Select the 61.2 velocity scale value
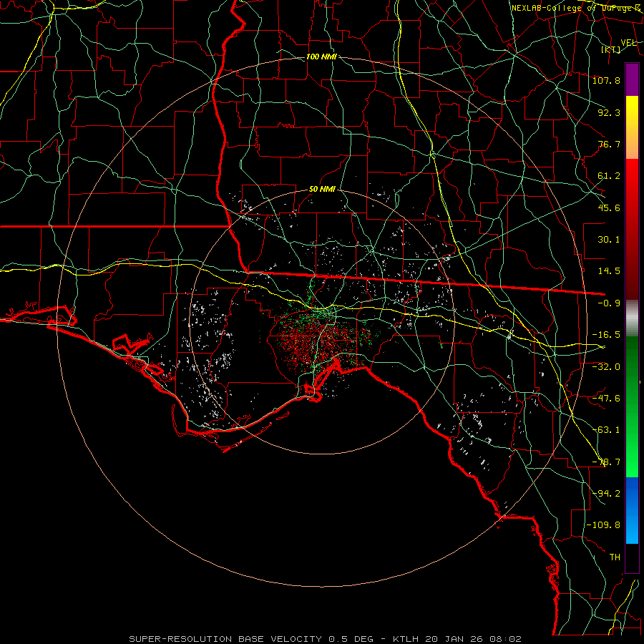The image size is (644, 644). 609,176
